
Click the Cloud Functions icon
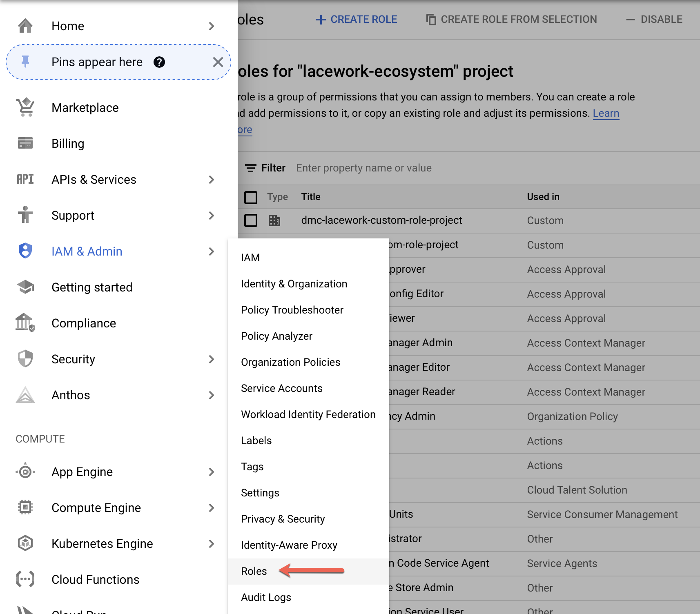(x=25, y=579)
